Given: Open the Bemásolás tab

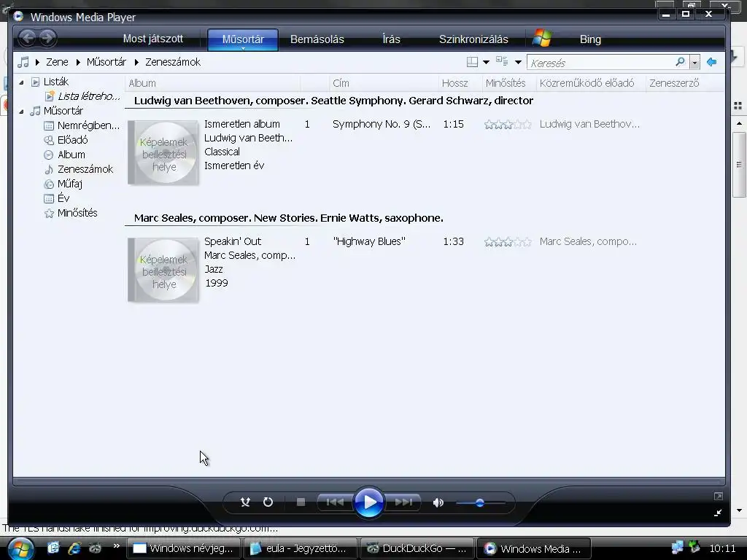Looking at the screenshot, I should tap(317, 39).
